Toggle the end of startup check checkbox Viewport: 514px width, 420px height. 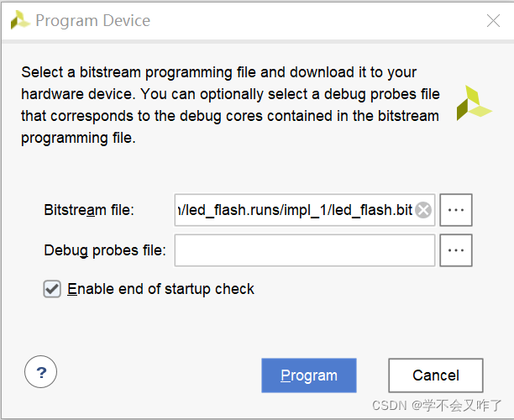point(52,289)
